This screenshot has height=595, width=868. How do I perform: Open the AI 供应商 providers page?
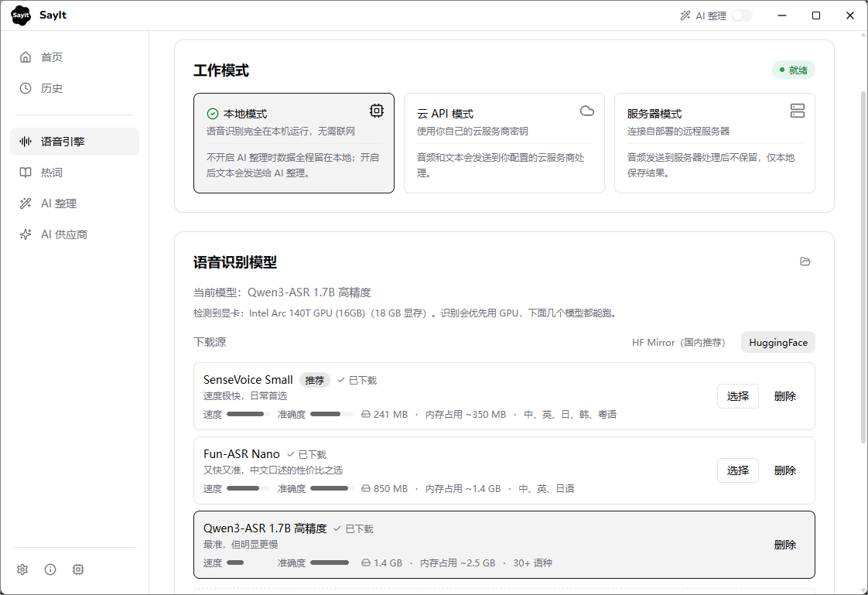point(75,234)
